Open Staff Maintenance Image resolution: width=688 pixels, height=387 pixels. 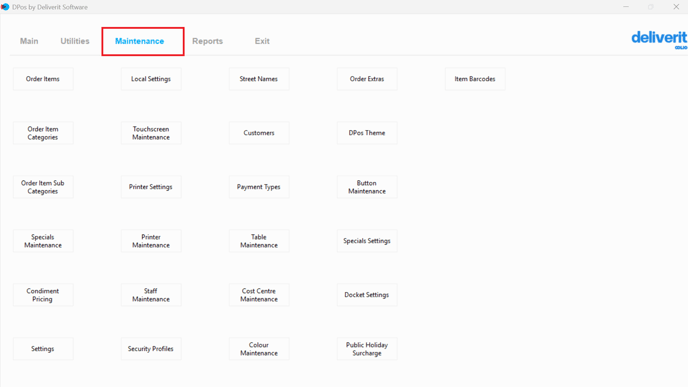[x=151, y=295]
